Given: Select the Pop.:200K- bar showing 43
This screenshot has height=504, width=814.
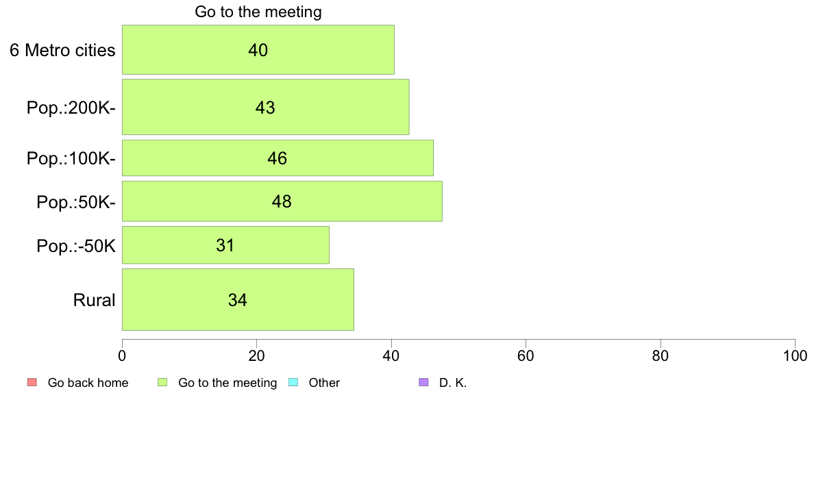Looking at the screenshot, I should [265, 107].
